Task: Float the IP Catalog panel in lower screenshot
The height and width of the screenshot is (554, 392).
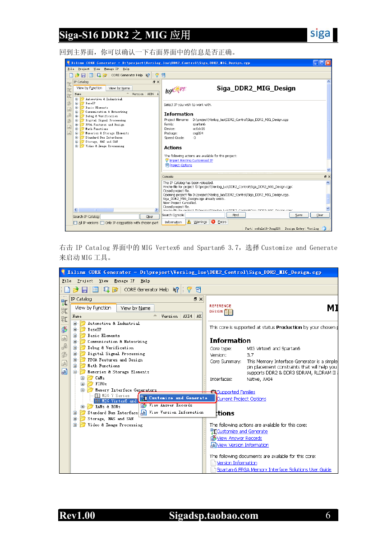Action: click(x=195, y=299)
